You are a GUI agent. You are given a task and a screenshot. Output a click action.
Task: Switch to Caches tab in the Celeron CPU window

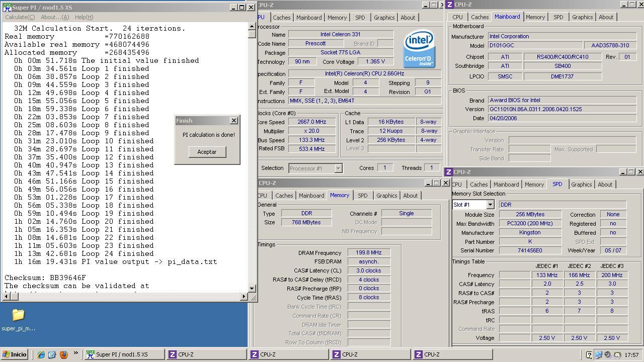coord(281,18)
